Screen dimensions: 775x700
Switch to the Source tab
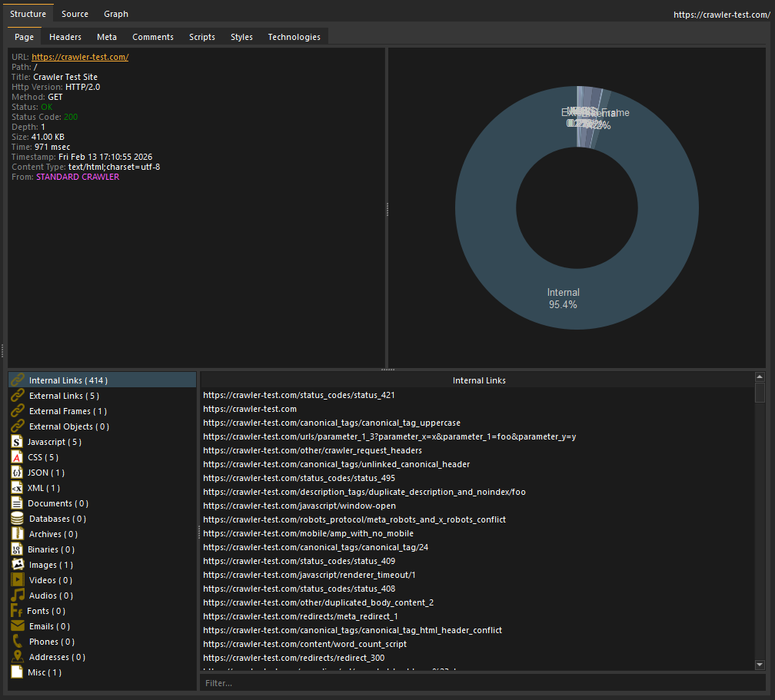75,14
